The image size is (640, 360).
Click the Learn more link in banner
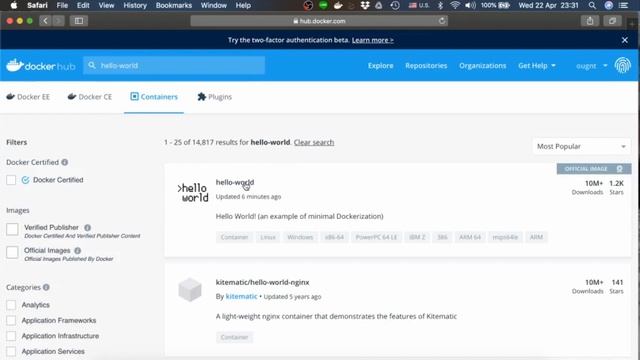click(x=373, y=40)
